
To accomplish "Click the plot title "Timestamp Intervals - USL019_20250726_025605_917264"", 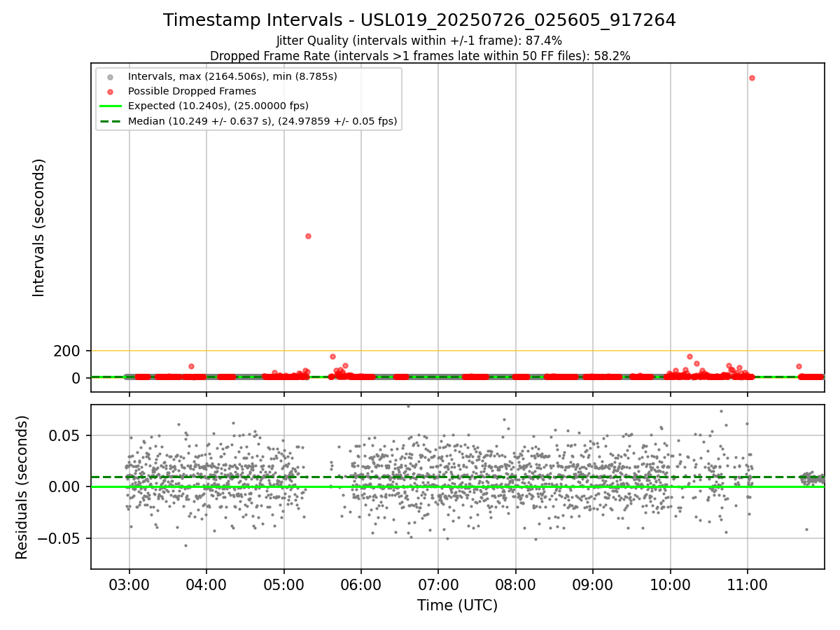I will [x=419, y=20].
